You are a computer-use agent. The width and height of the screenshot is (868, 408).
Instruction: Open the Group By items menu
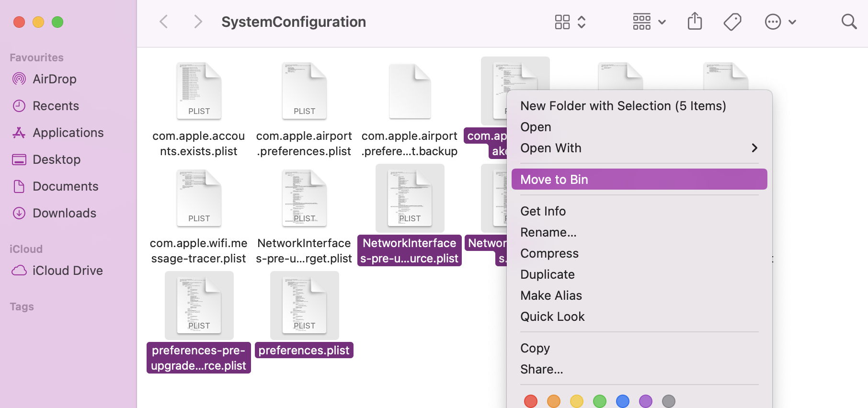pos(649,22)
